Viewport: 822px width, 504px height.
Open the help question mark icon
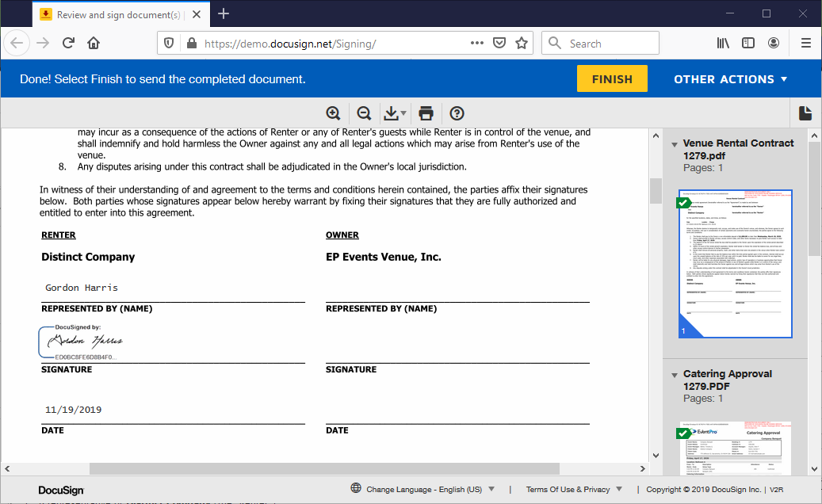tap(457, 113)
